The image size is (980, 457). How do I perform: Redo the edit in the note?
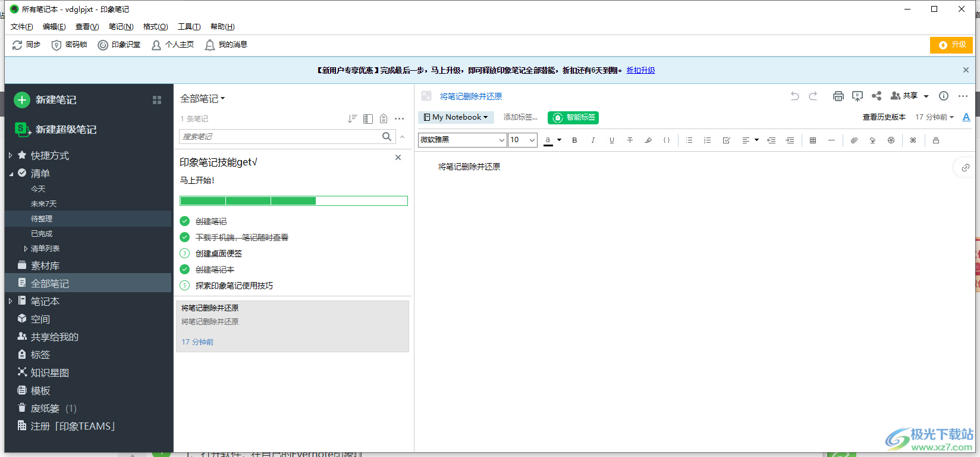[x=813, y=96]
